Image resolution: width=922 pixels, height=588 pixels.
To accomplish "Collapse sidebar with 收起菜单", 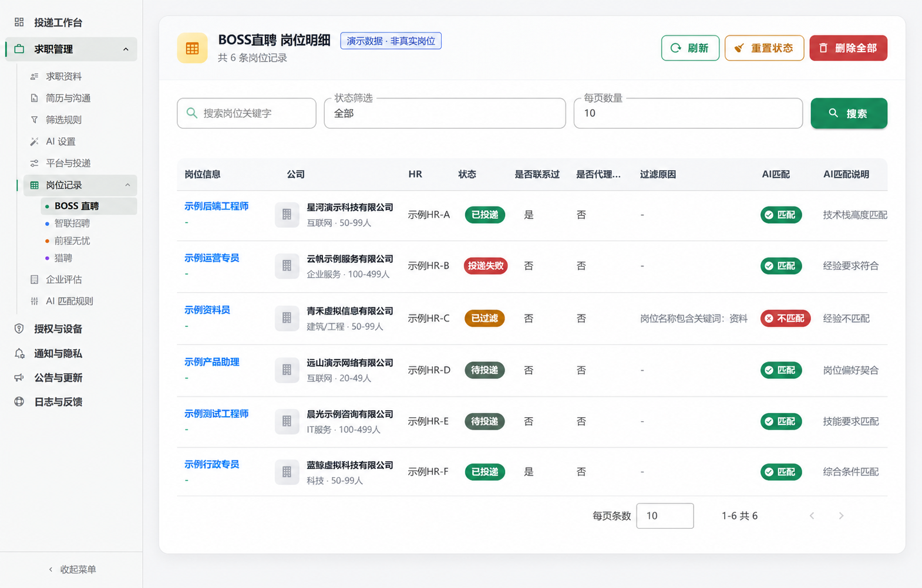I will [x=72, y=569].
